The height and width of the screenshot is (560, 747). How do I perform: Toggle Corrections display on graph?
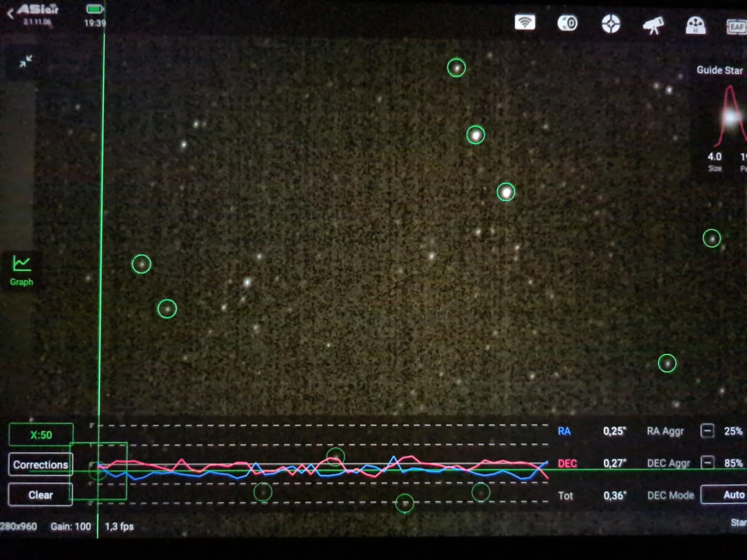click(40, 464)
